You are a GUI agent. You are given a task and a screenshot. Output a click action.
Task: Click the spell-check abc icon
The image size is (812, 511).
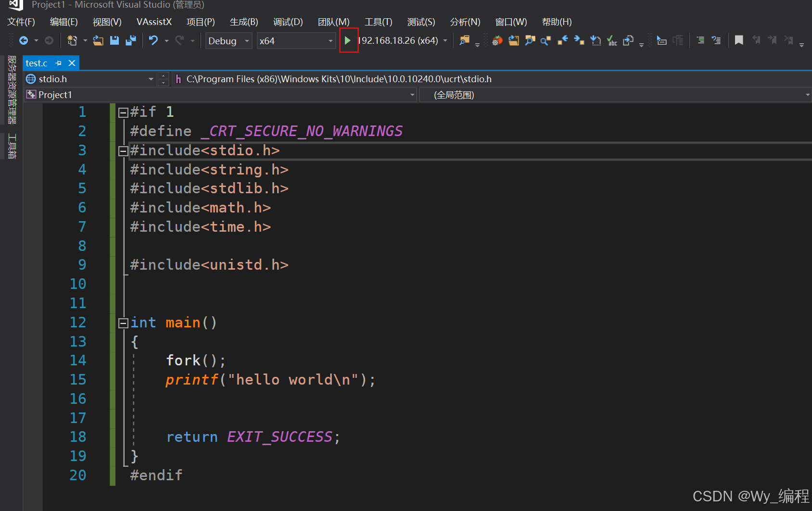pos(612,41)
